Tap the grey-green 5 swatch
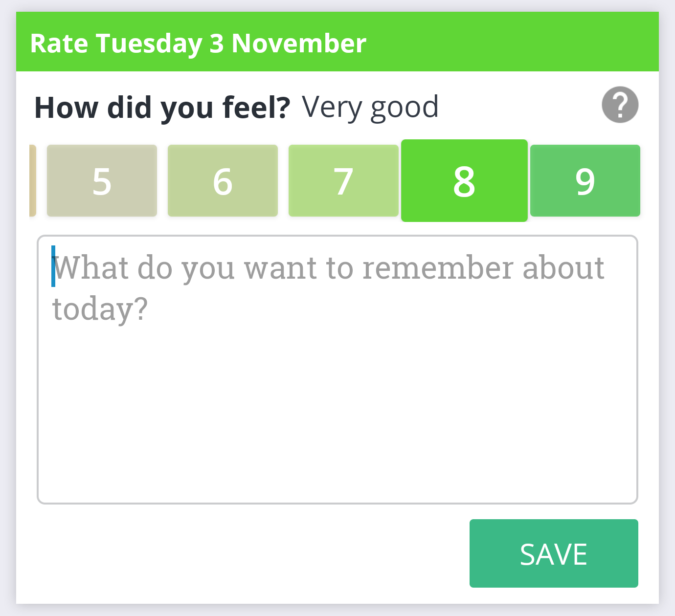The image size is (675, 616). pyautogui.click(x=102, y=180)
